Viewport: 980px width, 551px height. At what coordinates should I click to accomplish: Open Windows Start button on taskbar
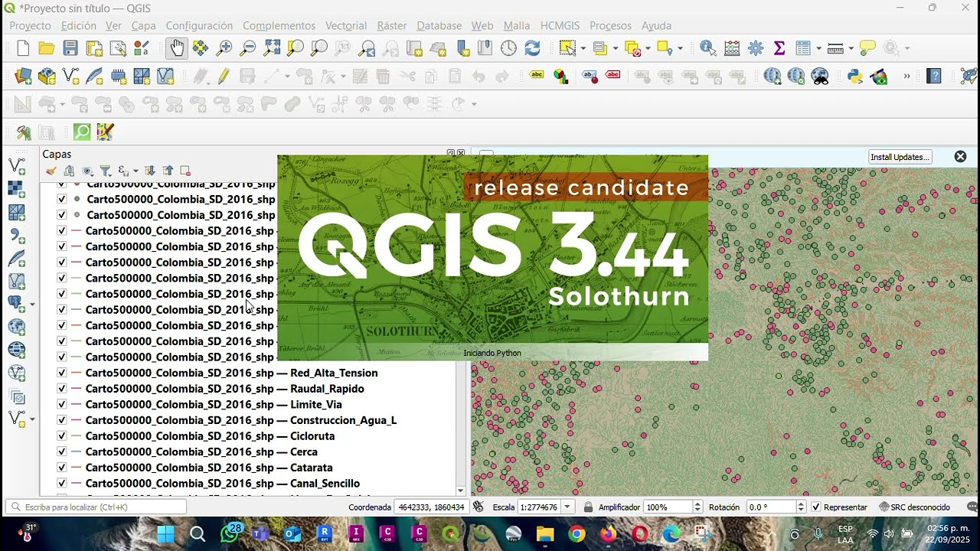click(x=166, y=533)
